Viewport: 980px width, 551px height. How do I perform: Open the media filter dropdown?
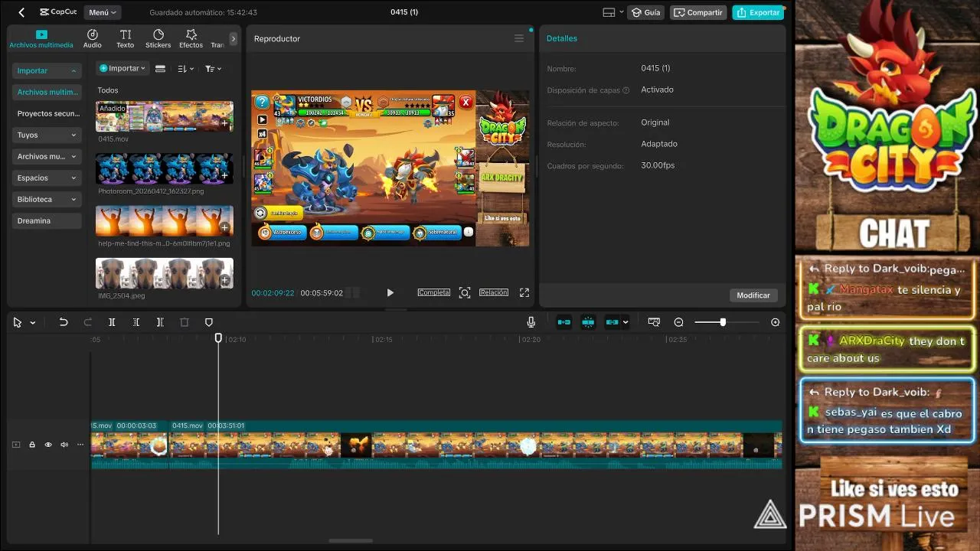point(213,68)
